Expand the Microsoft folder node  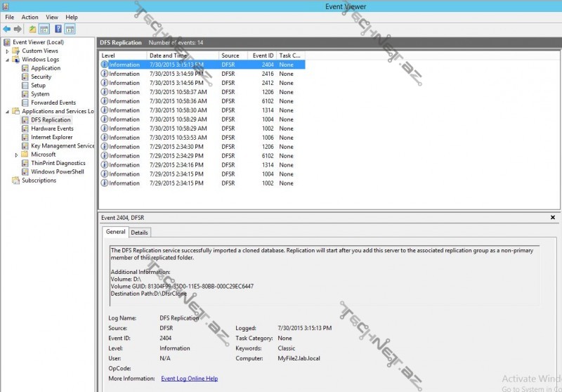[16, 155]
